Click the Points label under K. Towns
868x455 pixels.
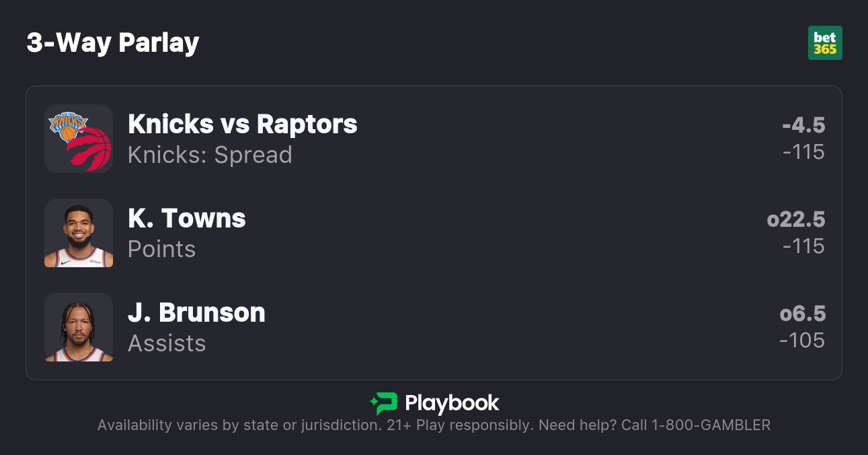coord(161,249)
